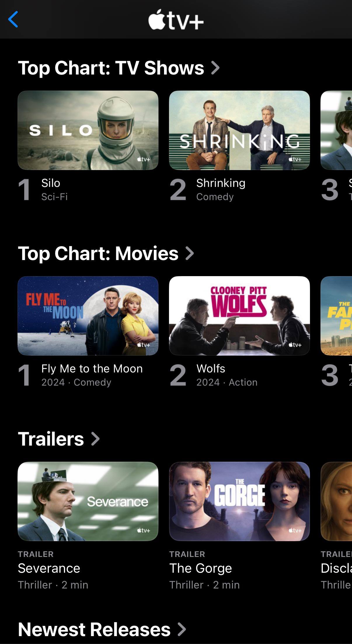
Task: Open the third-ranked movie poster
Action: point(336,316)
